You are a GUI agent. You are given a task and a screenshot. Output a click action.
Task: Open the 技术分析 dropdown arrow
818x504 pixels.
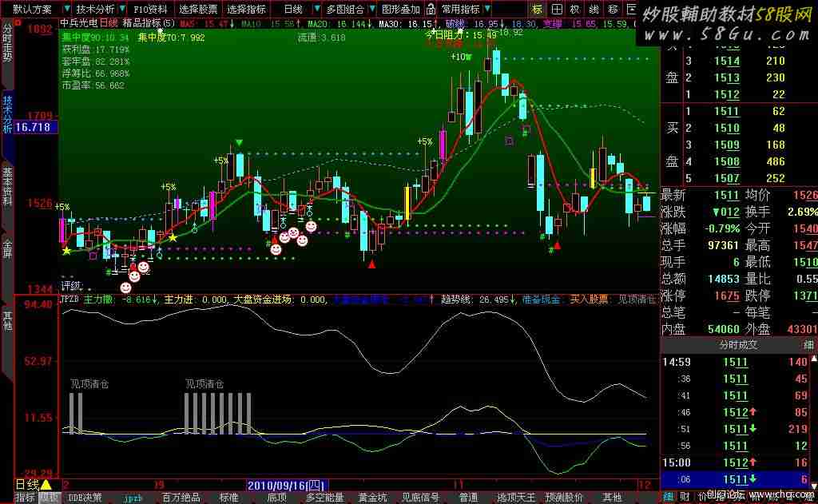(x=122, y=9)
